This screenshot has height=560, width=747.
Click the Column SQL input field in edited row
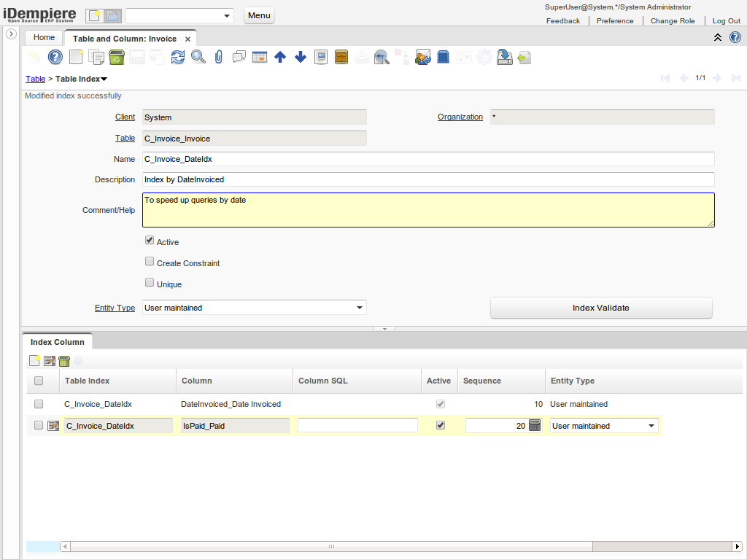point(357,425)
